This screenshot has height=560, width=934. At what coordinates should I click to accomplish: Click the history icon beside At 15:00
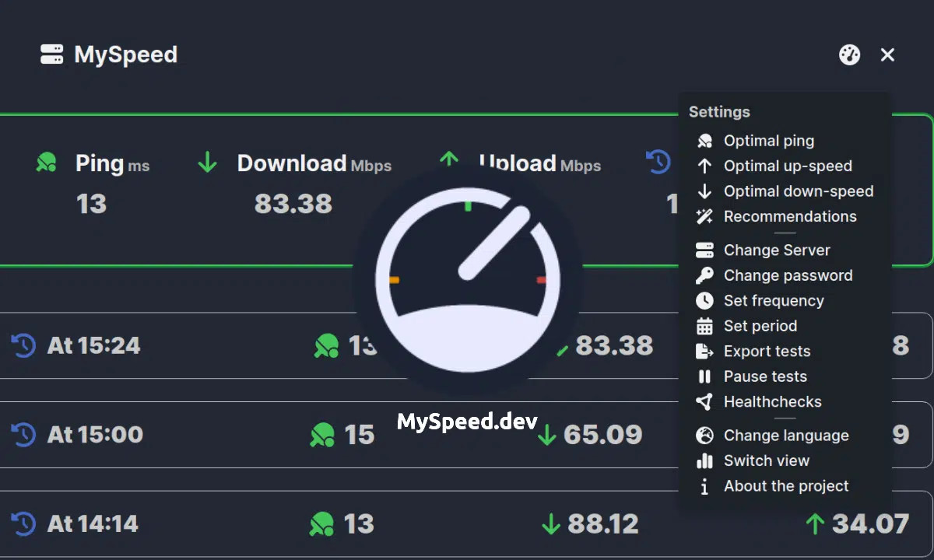click(x=23, y=434)
